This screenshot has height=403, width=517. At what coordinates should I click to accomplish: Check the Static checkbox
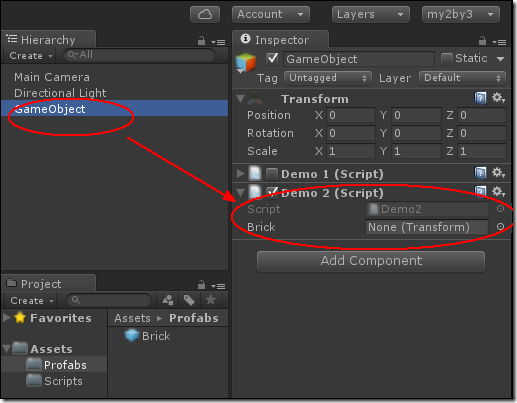pyautogui.click(x=446, y=59)
